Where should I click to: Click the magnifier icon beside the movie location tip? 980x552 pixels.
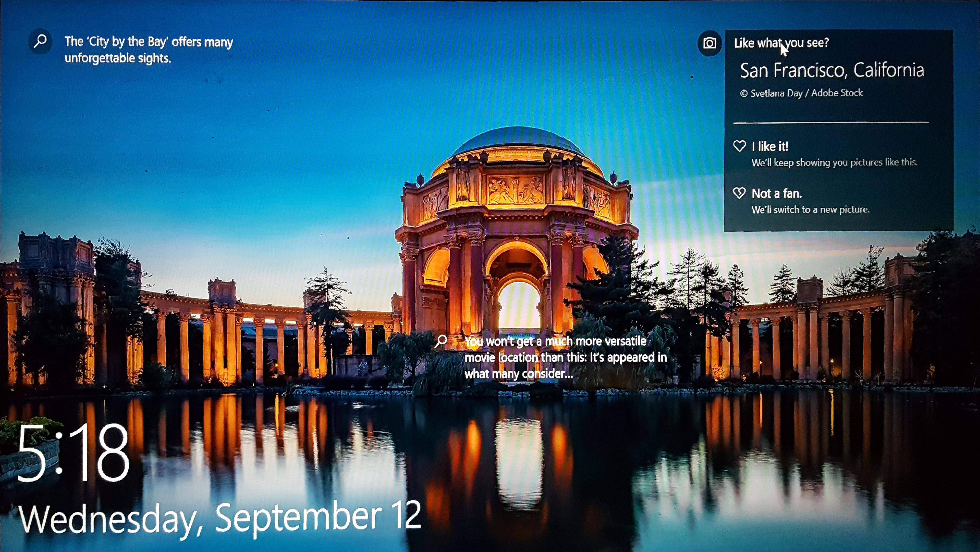441,341
